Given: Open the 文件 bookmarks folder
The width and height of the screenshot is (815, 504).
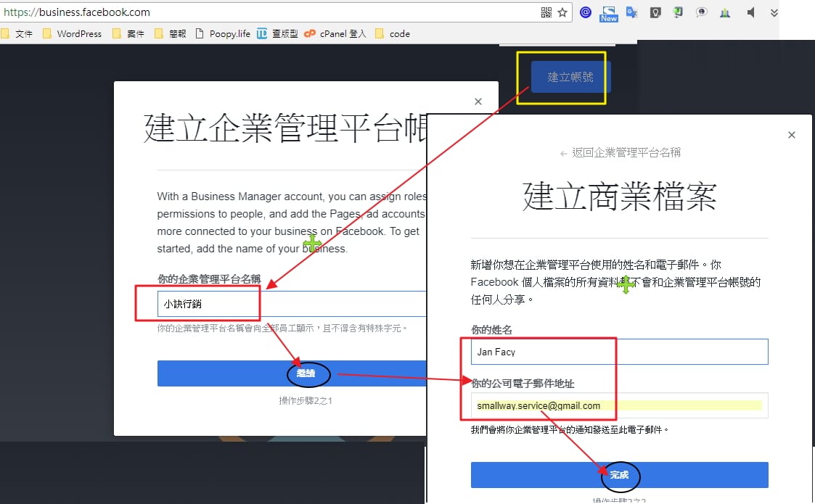Looking at the screenshot, I should [17, 34].
